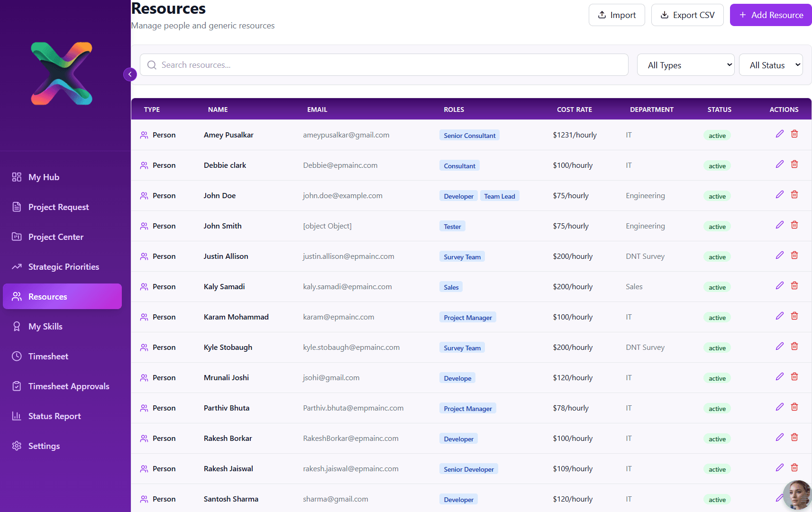Click the Senior Consultant role badge
This screenshot has width=812, height=512.
point(469,136)
